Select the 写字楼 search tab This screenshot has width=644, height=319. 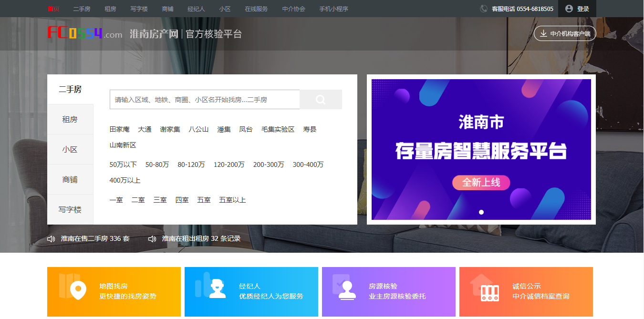point(70,209)
